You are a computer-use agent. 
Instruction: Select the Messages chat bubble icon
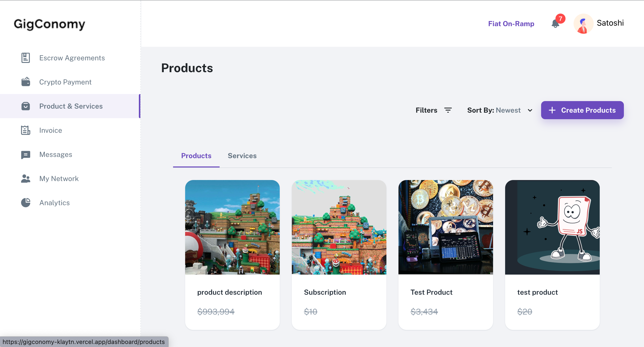point(25,154)
